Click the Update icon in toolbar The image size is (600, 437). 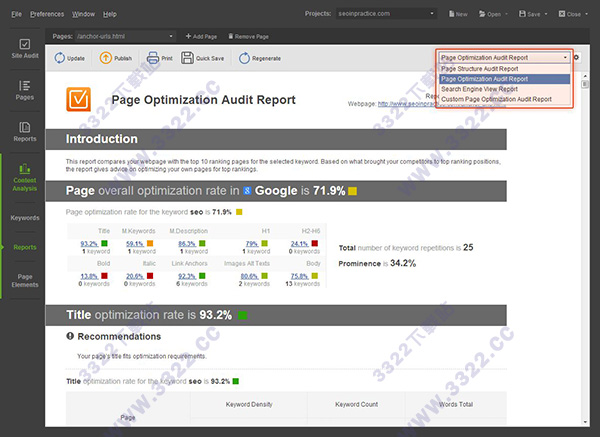point(57,58)
